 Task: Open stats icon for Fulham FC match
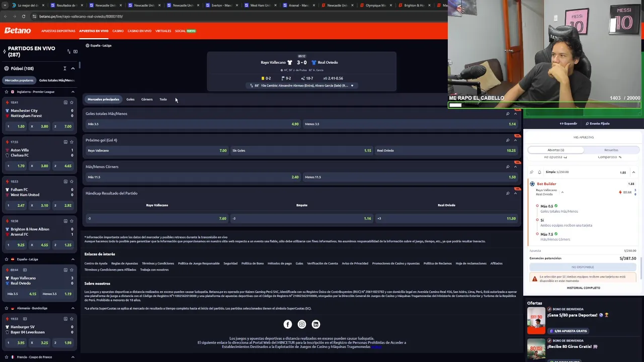click(65, 182)
